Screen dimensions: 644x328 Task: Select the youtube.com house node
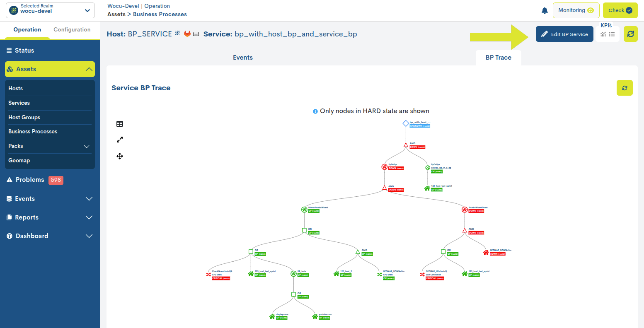click(315, 316)
